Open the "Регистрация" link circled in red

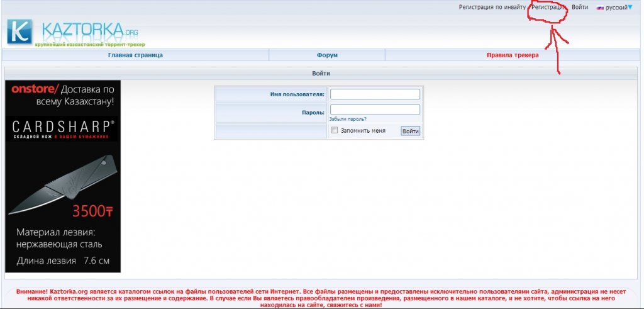548,8
